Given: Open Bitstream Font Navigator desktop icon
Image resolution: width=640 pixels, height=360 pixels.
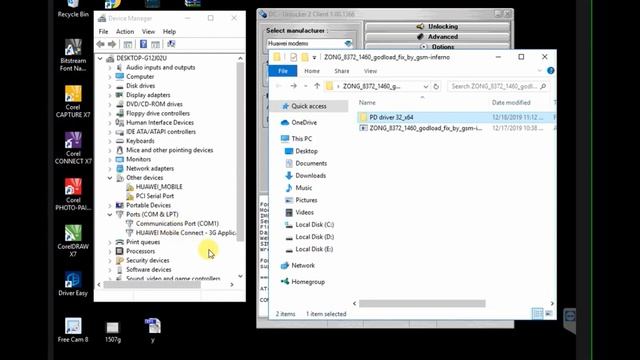Looking at the screenshot, I should (73, 55).
